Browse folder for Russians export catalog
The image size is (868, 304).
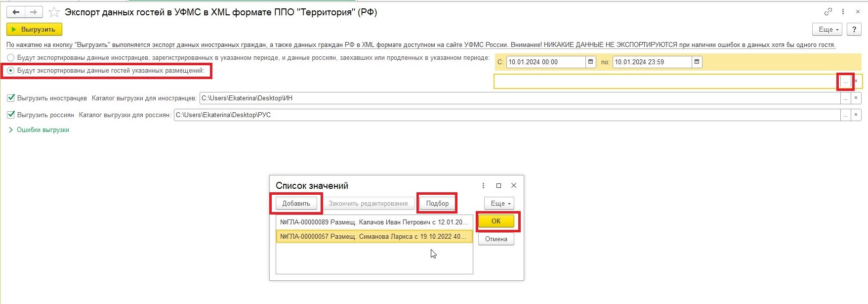point(845,115)
